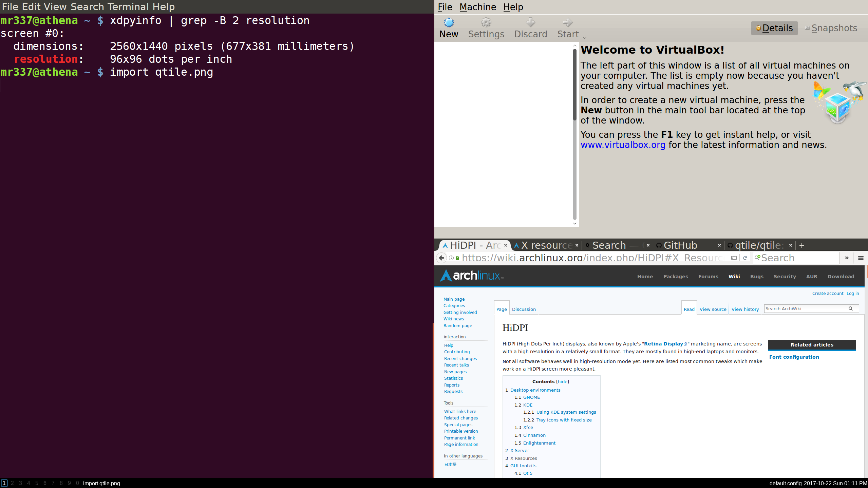Follow the www.virtualbox.org link
868x488 pixels.
pyautogui.click(x=623, y=145)
